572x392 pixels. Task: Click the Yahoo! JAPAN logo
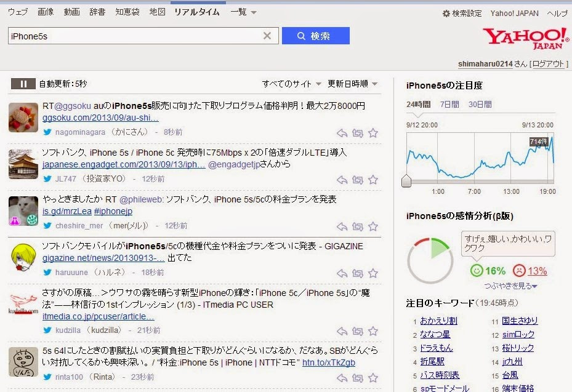tap(525, 39)
